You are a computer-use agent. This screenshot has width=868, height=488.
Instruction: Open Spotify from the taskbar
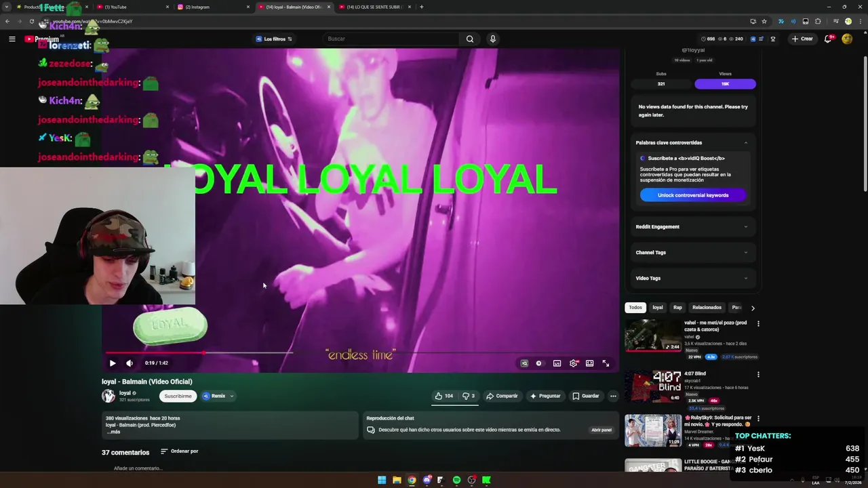(456, 480)
